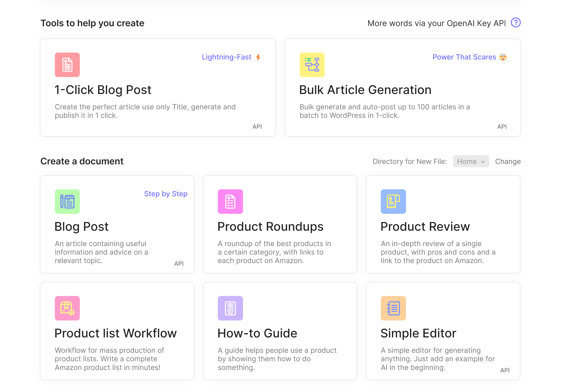Open the Simple Editor
This screenshot has height=392, width=583.
443,331
